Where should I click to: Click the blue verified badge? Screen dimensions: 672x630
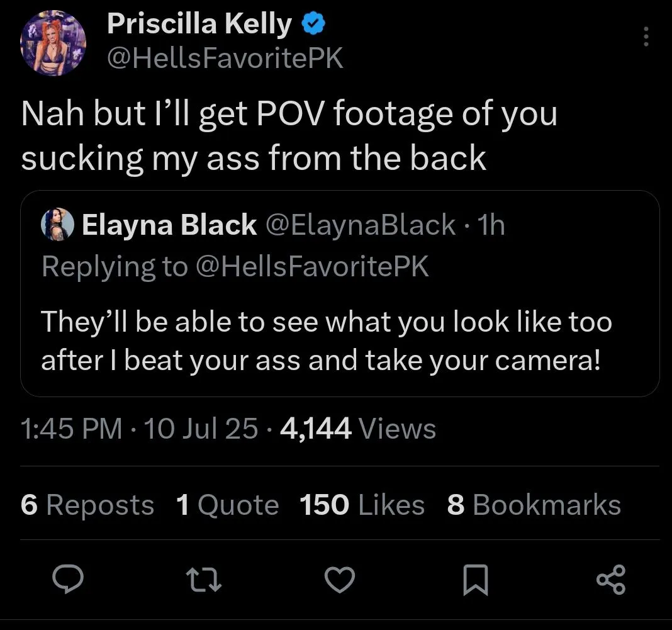pos(313,24)
